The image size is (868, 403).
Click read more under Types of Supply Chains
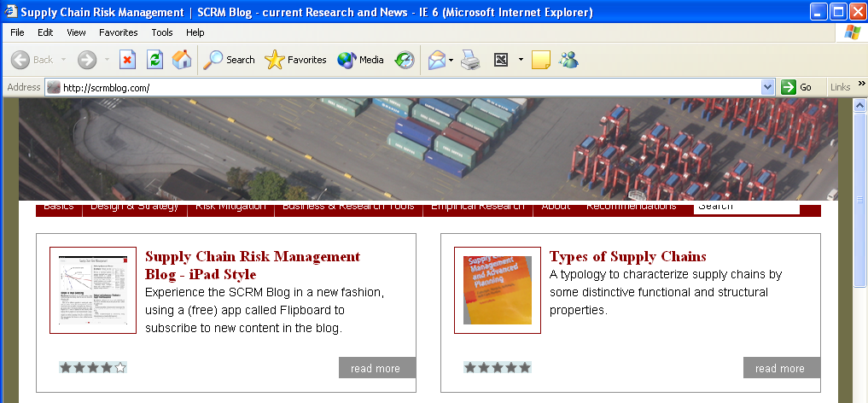point(781,368)
